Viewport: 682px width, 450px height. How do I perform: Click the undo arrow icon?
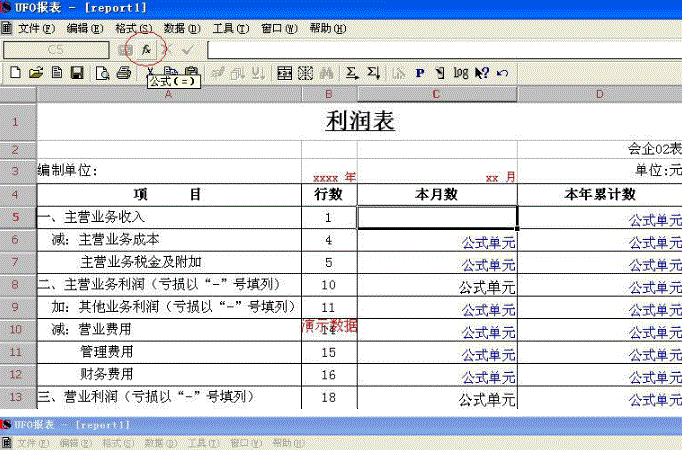pos(502,72)
